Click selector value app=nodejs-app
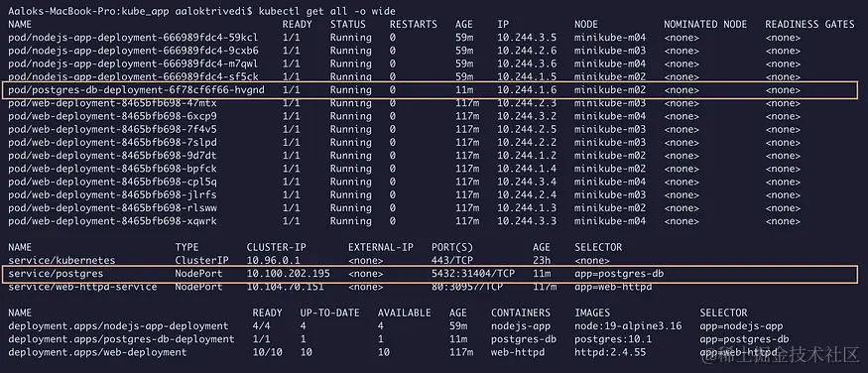The width and height of the screenshot is (868, 373). point(741,326)
